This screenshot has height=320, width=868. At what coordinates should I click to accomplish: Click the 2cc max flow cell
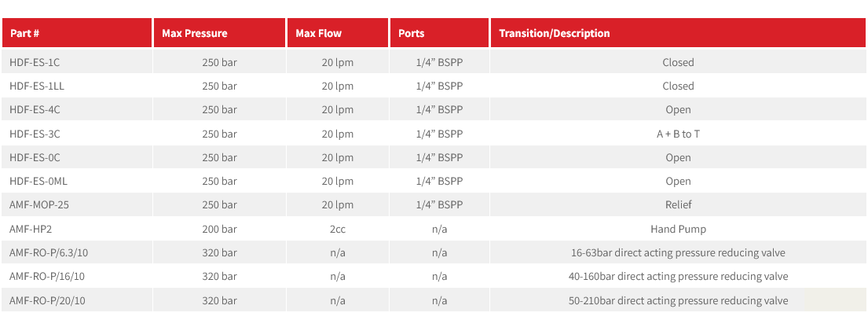coord(338,229)
